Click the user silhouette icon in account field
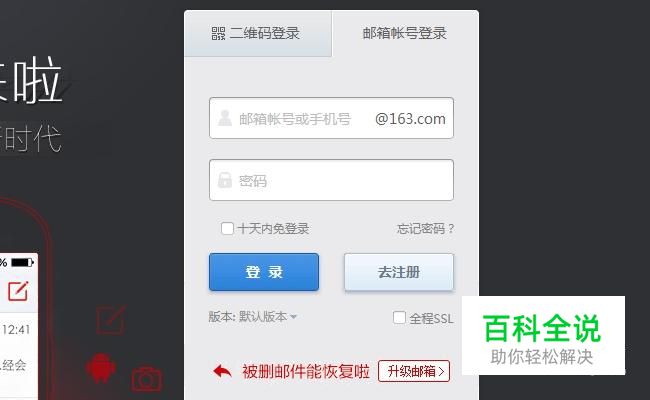 click(x=225, y=118)
